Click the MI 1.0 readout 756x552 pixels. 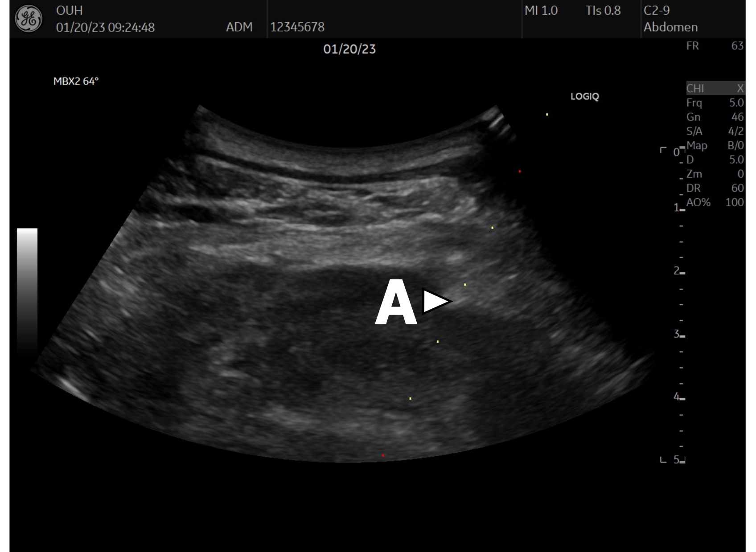[x=541, y=11]
